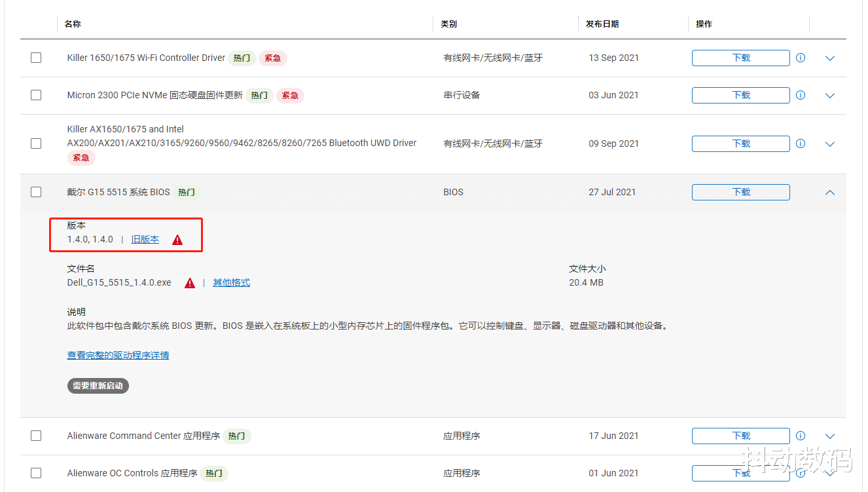Click the warning icon beside Dell_G15_5515_1.4.0.exe
868x492 pixels.
pos(189,282)
